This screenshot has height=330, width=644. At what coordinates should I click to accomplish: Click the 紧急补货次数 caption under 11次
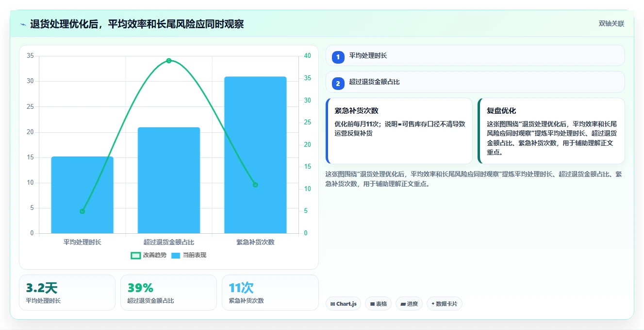pyautogui.click(x=246, y=301)
